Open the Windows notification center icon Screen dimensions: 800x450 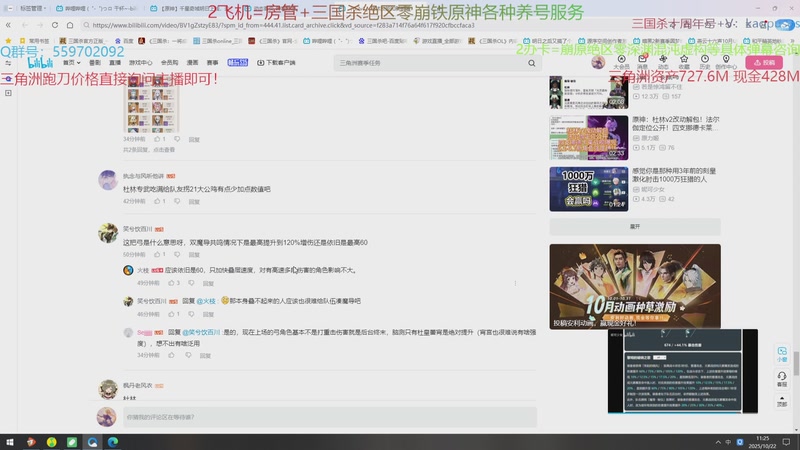point(786,442)
